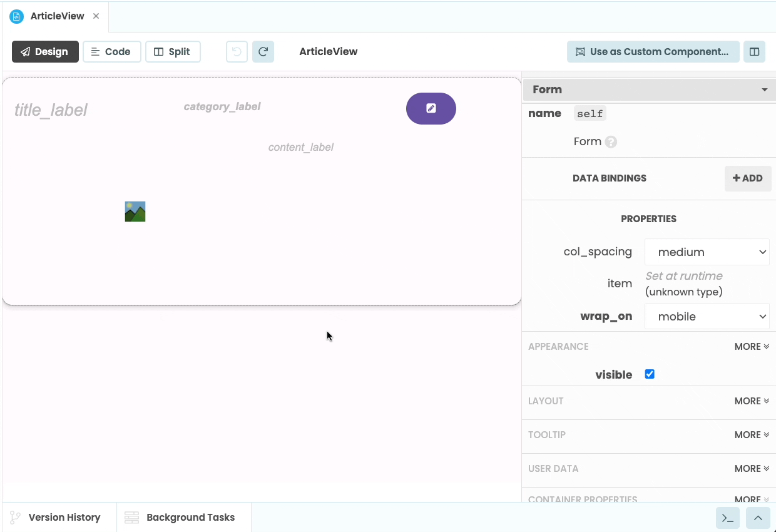Screen dimensions: 776x532
Task: Expand MORE under Layout section
Action: (751, 401)
